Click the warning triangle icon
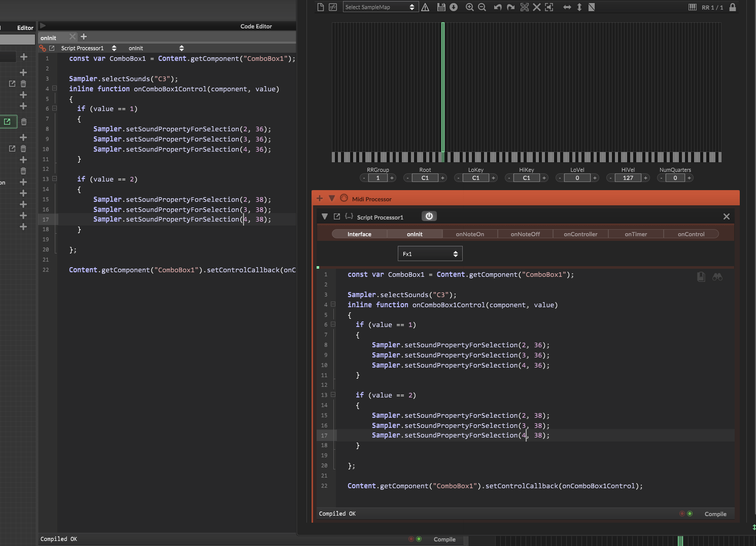The image size is (756, 546). (425, 7)
